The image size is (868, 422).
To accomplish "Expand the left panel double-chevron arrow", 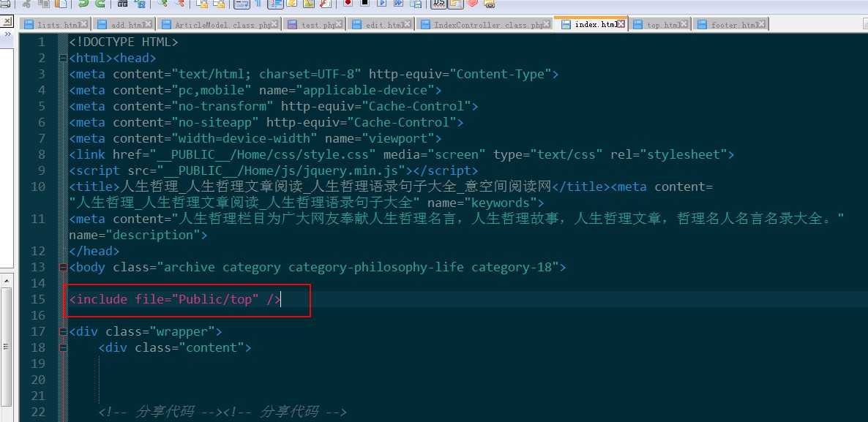I will pos(7,34).
